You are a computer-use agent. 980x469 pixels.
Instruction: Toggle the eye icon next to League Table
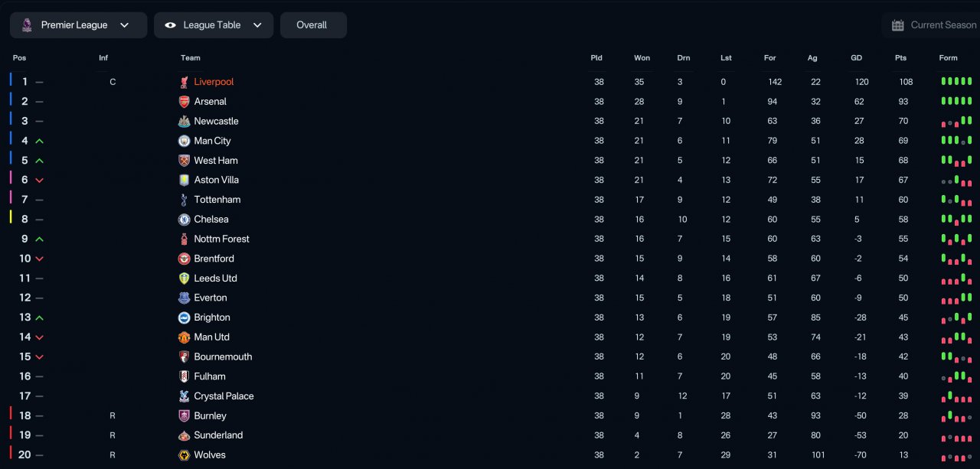click(x=170, y=25)
